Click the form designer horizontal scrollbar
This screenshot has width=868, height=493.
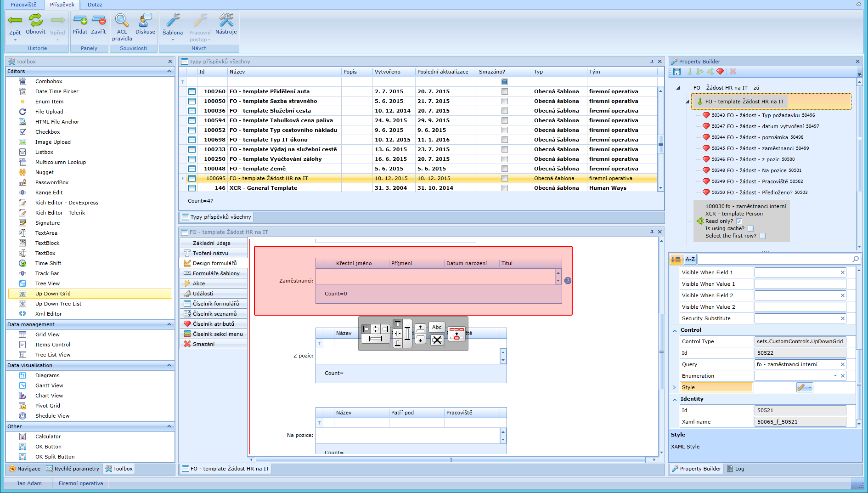point(450,459)
